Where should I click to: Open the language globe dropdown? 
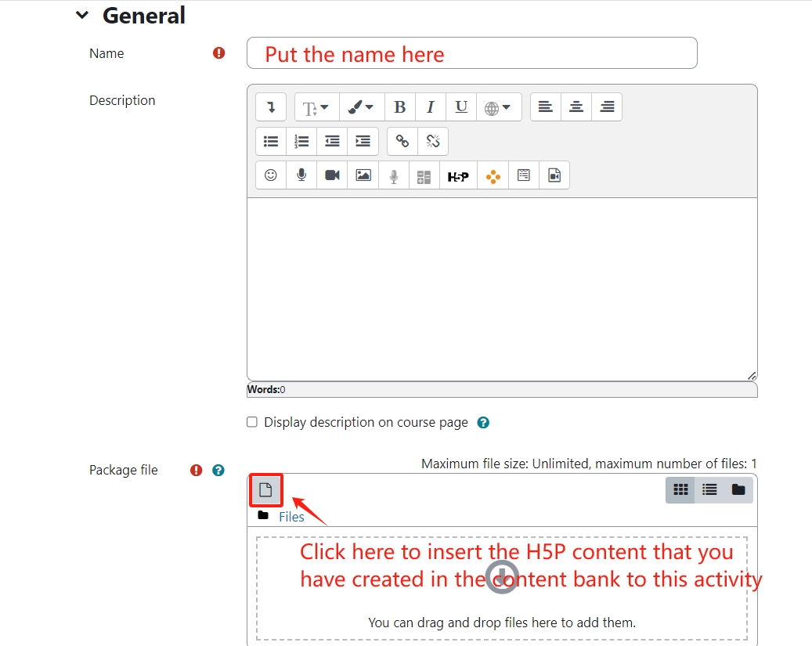coord(499,106)
